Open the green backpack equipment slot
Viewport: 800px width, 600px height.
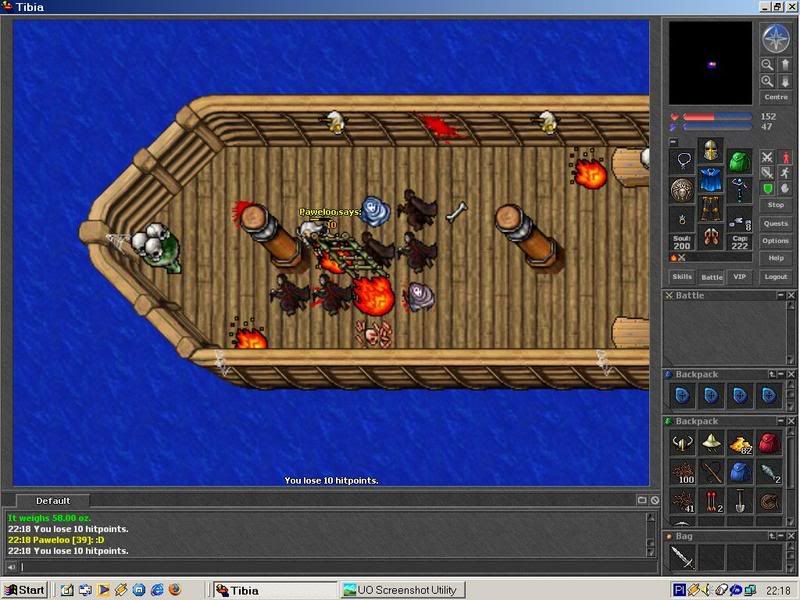tap(739, 161)
